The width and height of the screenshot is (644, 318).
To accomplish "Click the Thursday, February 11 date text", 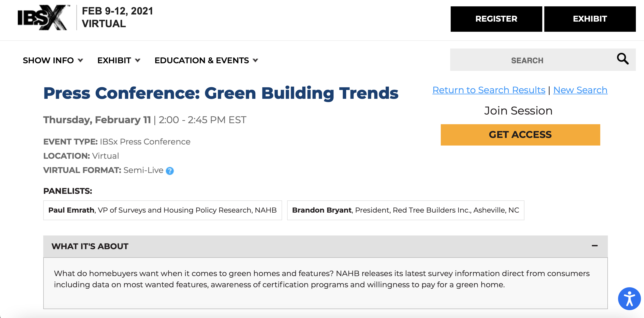I will coord(97,120).
